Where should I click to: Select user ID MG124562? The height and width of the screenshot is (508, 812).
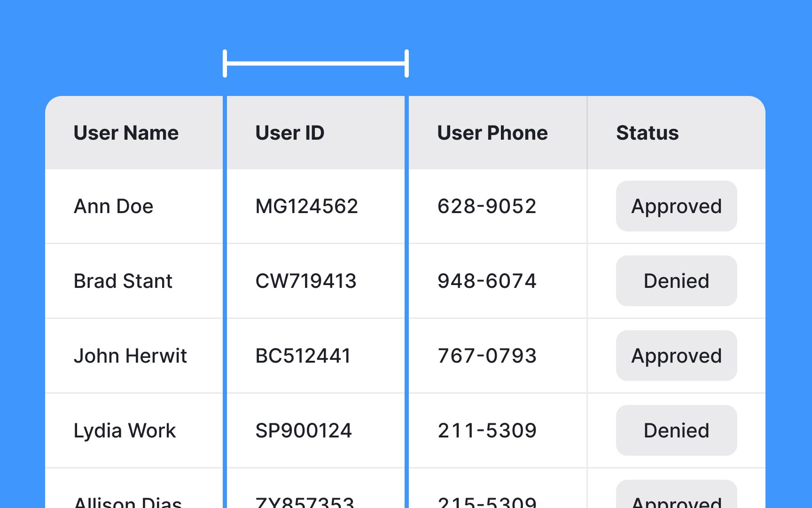pos(306,206)
